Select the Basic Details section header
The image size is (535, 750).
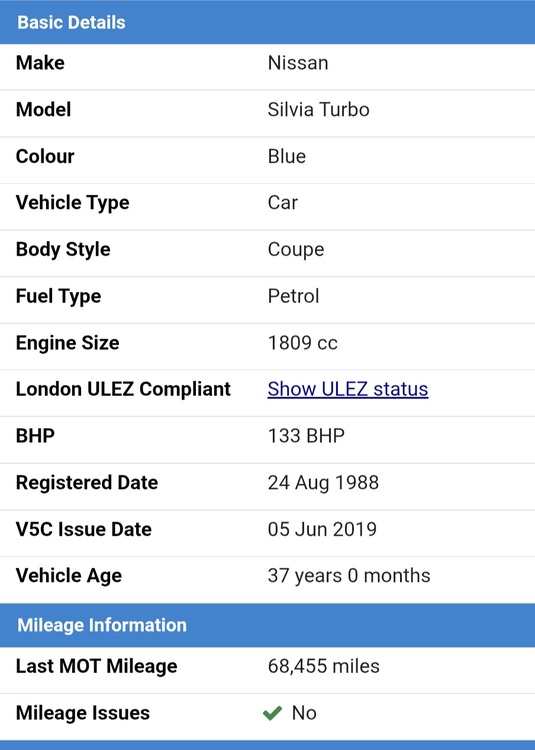[x=267, y=22]
